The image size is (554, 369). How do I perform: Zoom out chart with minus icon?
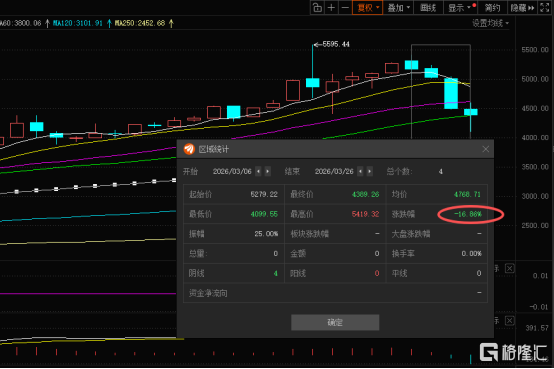coord(345,7)
